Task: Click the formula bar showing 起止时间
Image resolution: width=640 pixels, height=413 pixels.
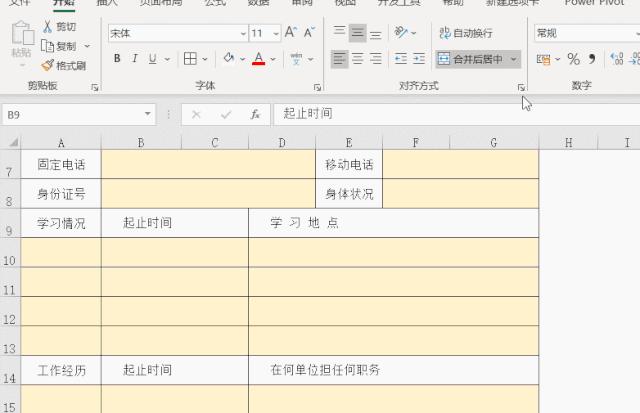Action: [456, 114]
